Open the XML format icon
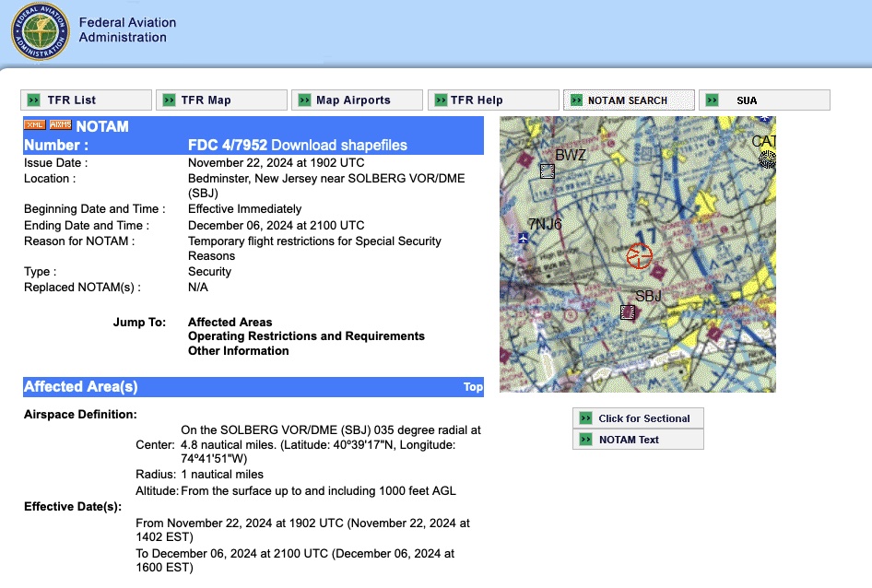The image size is (872, 588). pos(34,125)
